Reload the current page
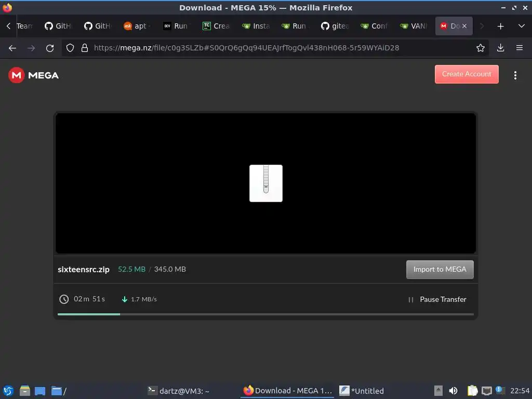Screen dimensions: 532x399 click(x=50, y=48)
